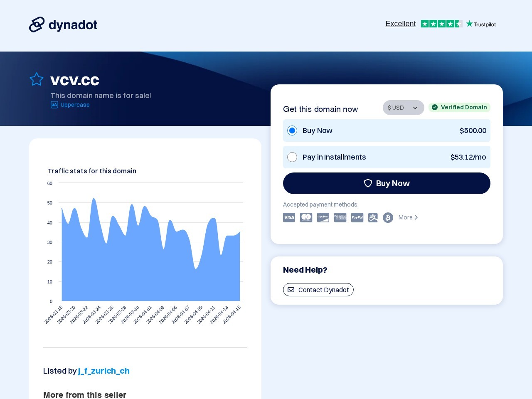Screen dimensions: 532x399
Task: Click the Alipay payment icon
Action: [373, 217]
